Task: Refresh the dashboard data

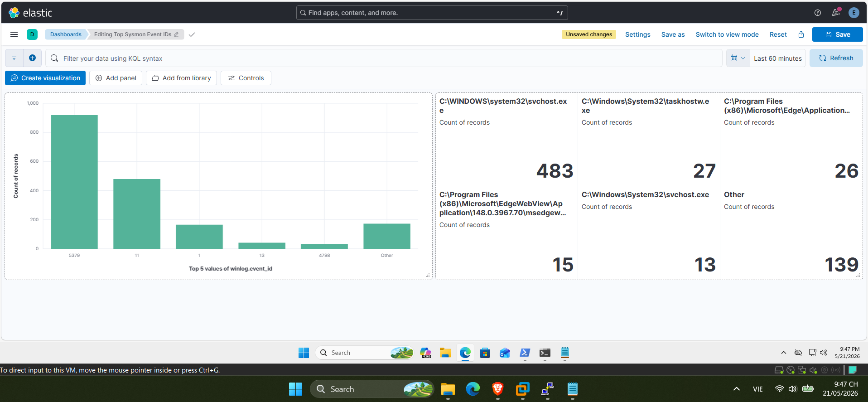Action: coord(836,58)
